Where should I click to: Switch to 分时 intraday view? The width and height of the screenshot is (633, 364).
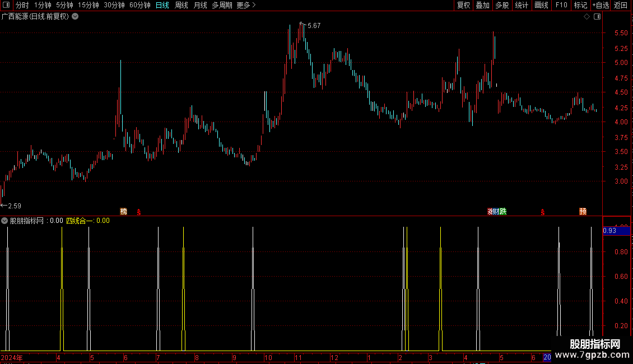click(22, 5)
